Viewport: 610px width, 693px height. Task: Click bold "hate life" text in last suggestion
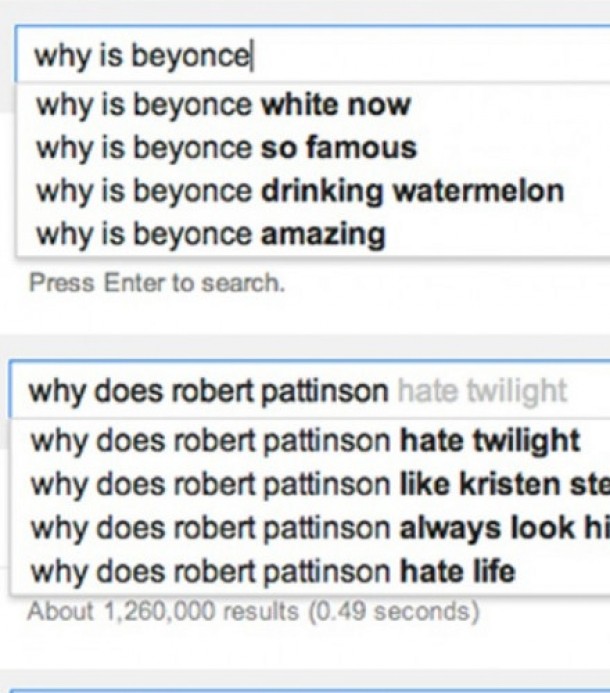[x=458, y=573]
